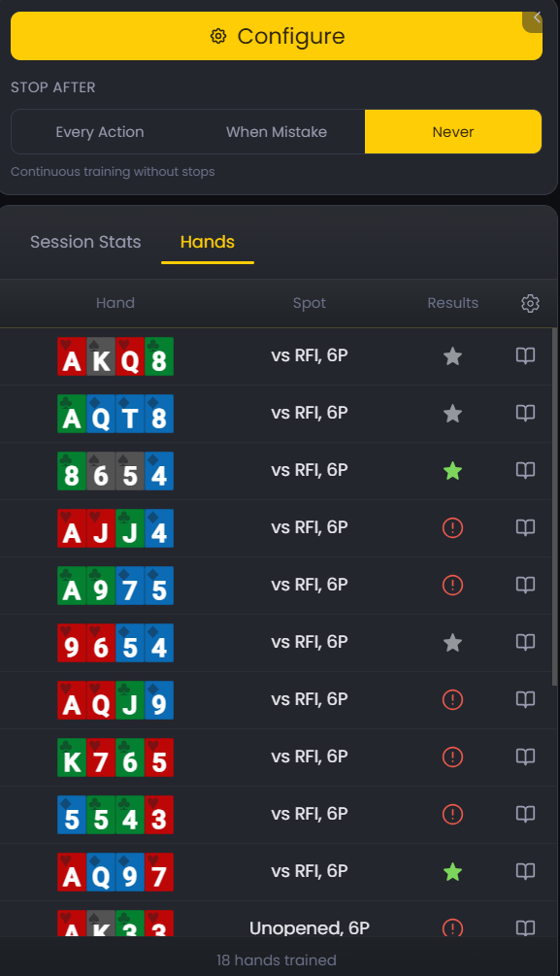
Task: Open the hand review book for AKQ8
Action: [524, 355]
